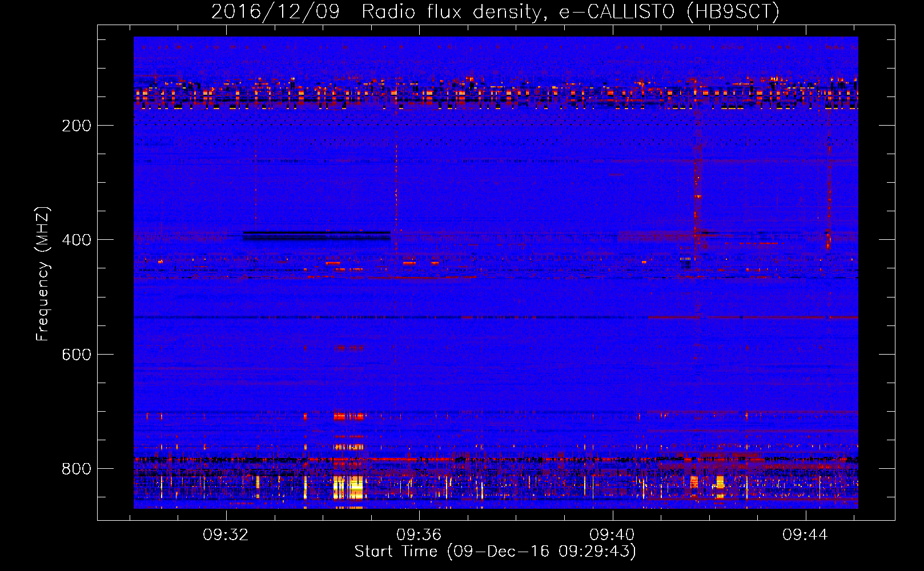Click the 800 frequency tick label
Screen dimensions: 924x571
tap(77, 469)
